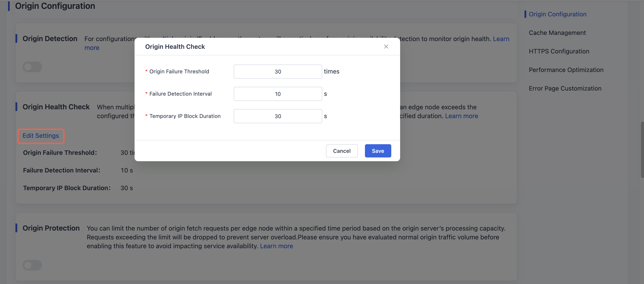Go to Error Page Customization section
Viewport: 644px width, 284px height.
(565, 88)
